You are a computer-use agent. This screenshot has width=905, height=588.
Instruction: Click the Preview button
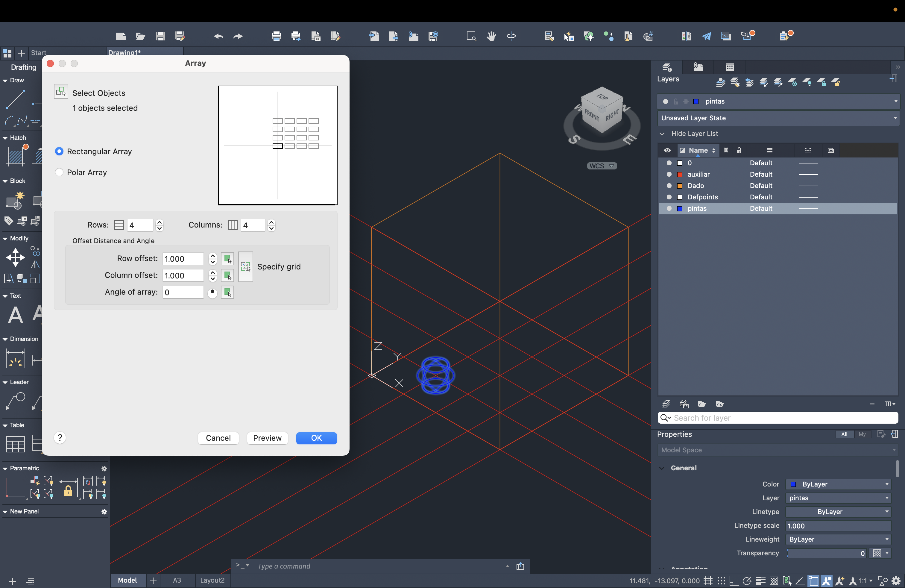(x=267, y=438)
